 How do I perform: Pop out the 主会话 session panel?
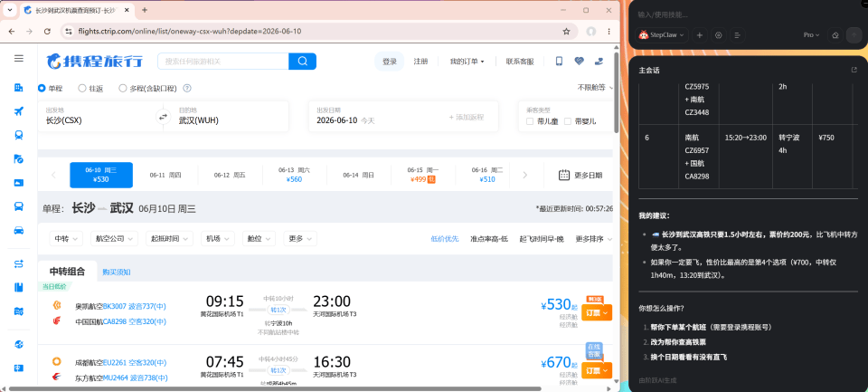(x=854, y=71)
